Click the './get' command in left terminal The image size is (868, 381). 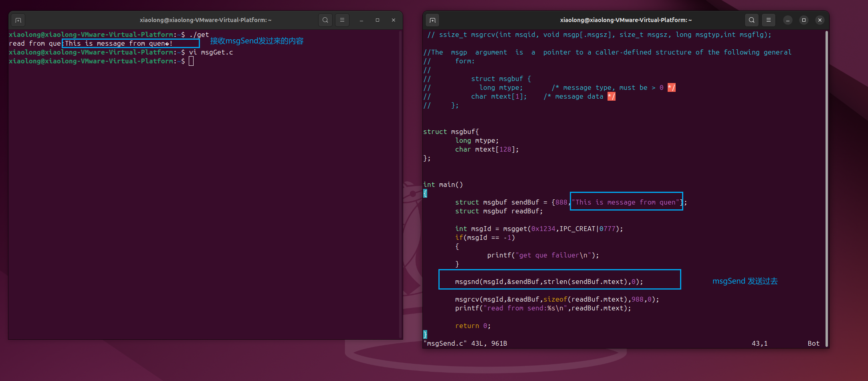[x=199, y=35]
